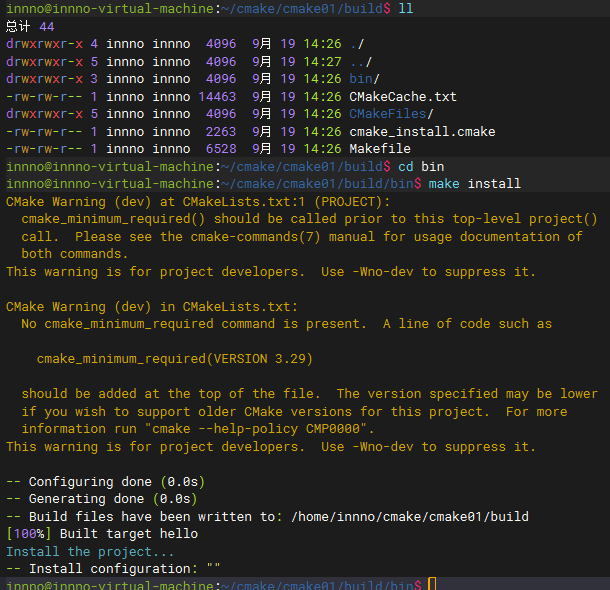Click the 'CMakeCache.txt' file name

[x=403, y=96]
